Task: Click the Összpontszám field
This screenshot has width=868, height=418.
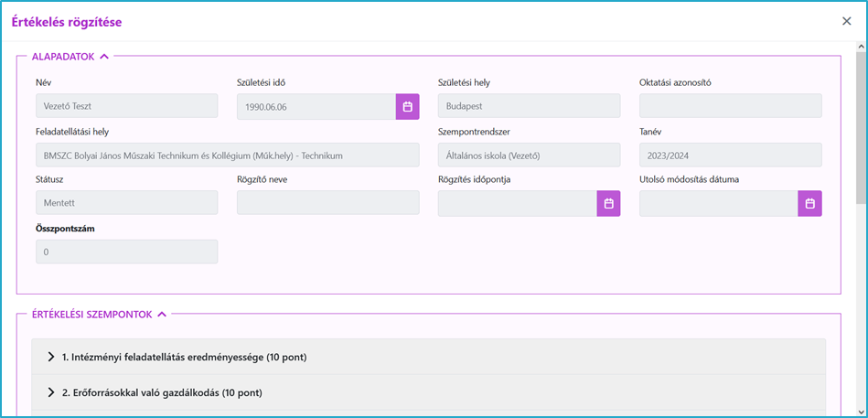Action: pyautogui.click(x=127, y=252)
